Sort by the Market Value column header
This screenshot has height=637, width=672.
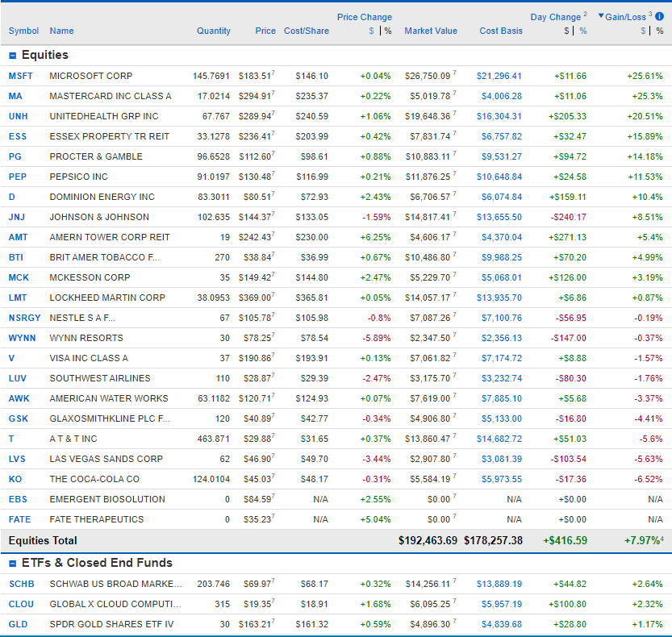coord(431,31)
